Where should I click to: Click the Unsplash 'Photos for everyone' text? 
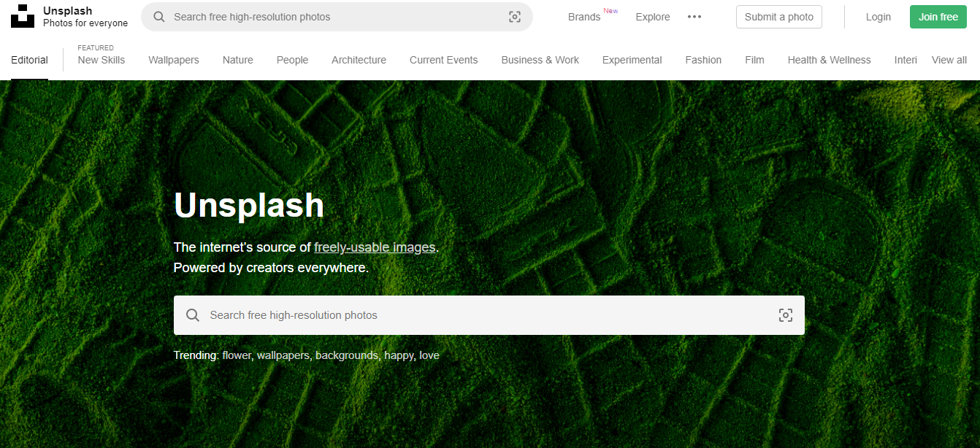[85, 23]
